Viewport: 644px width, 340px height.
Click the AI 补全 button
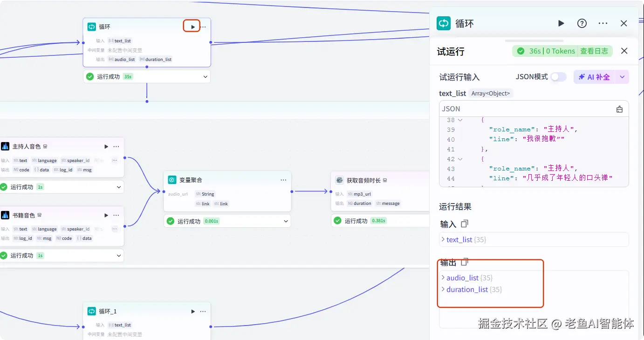point(595,77)
